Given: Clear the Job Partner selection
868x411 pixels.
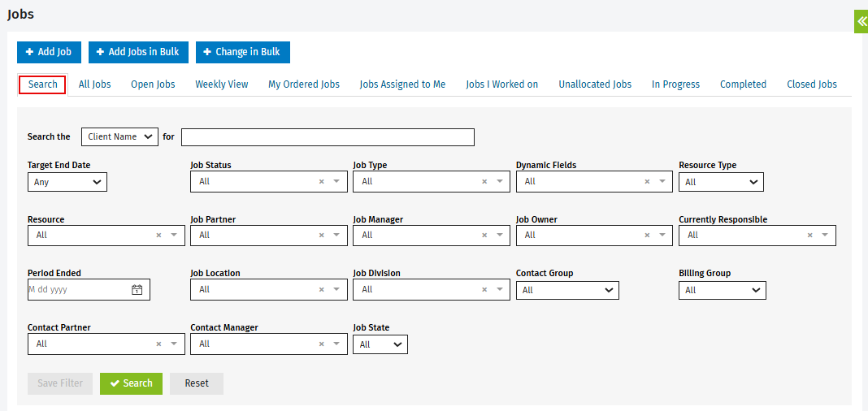Looking at the screenshot, I should 321,235.
